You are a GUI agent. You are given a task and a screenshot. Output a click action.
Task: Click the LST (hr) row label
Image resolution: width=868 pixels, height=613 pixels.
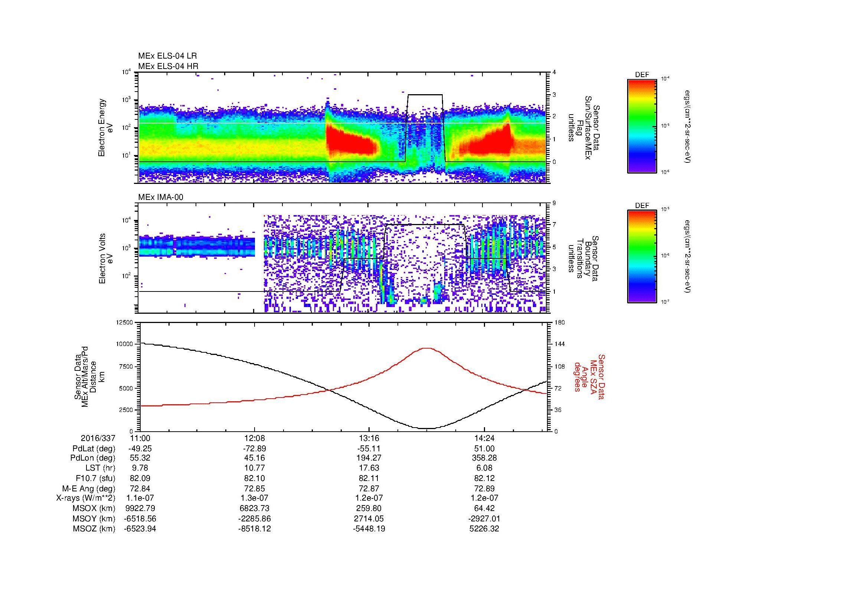(x=100, y=468)
